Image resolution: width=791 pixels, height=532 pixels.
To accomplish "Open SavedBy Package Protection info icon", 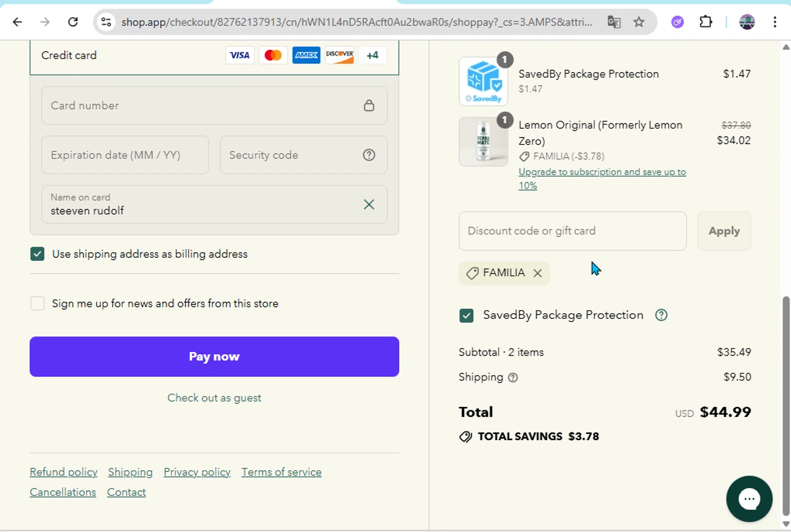I will 661,315.
